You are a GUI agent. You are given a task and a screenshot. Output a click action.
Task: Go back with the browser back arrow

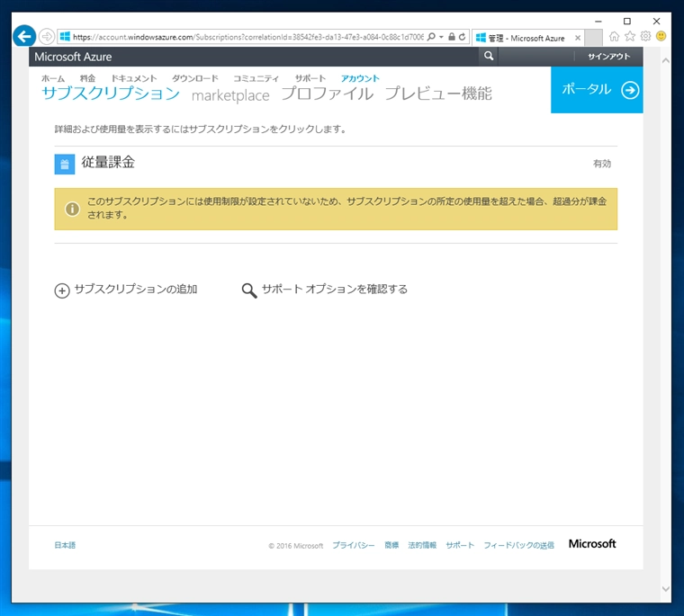click(24, 36)
